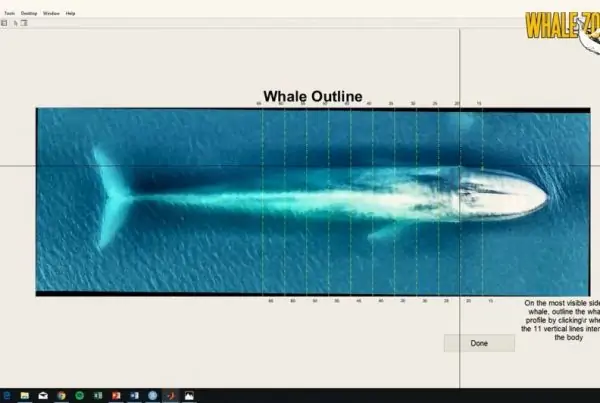
Task: Open Spotify from the taskbar
Action: click(78, 395)
